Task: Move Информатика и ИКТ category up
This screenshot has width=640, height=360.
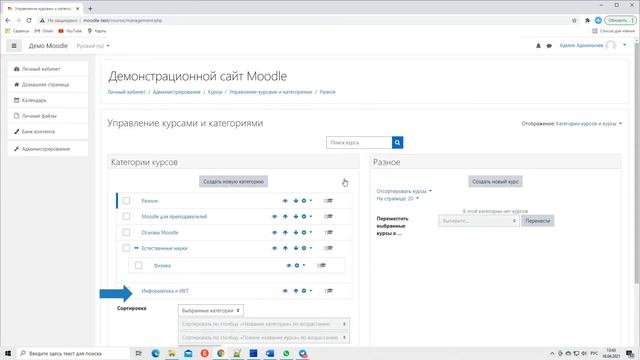Action: (296, 291)
